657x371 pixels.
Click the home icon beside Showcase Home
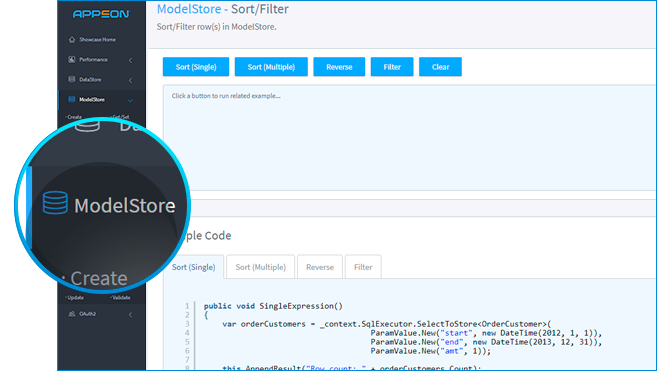click(72, 39)
